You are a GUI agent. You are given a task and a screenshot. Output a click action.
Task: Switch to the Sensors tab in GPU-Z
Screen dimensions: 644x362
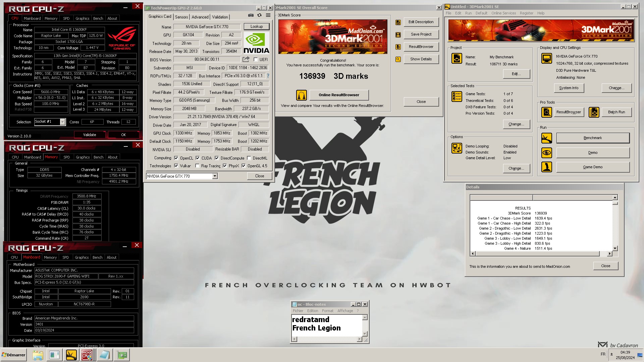tap(181, 17)
